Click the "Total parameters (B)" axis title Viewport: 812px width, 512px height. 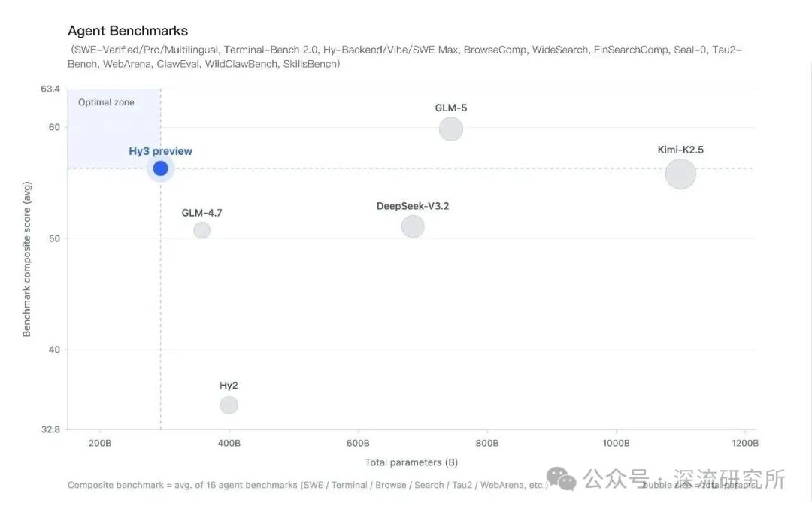(411, 462)
